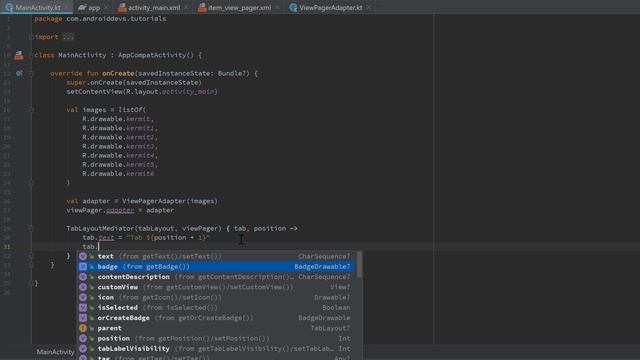Choose contentDescription from the completion list
Screen dimensions: 640x360
[216, 277]
